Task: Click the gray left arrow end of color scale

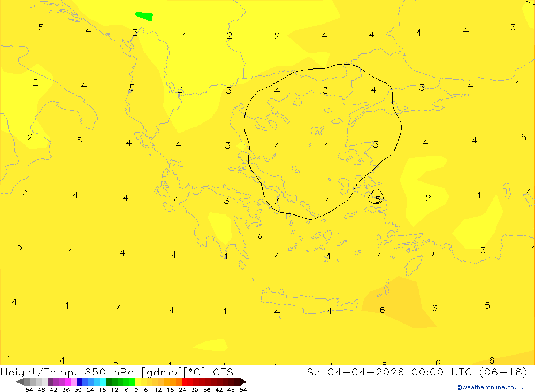Action: point(19,382)
